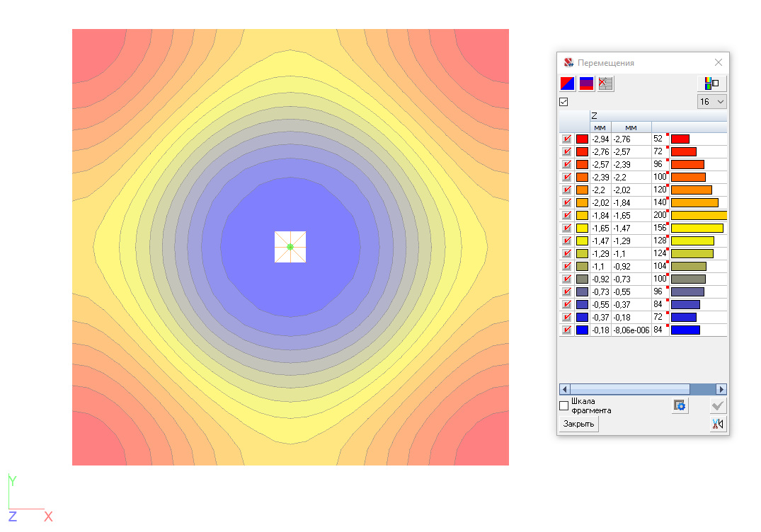
Task: Click the Y axis label of the triad
Action: click(13, 480)
